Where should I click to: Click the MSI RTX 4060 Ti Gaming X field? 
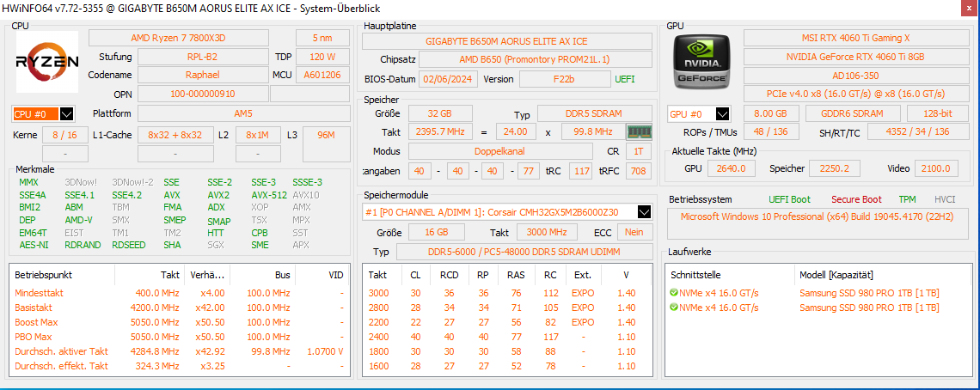click(855, 38)
